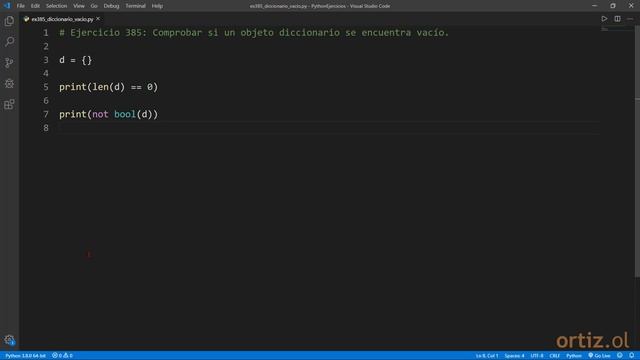The height and width of the screenshot is (360, 640).
Task: Open the Explorer view in activity bar
Action: [9, 21]
